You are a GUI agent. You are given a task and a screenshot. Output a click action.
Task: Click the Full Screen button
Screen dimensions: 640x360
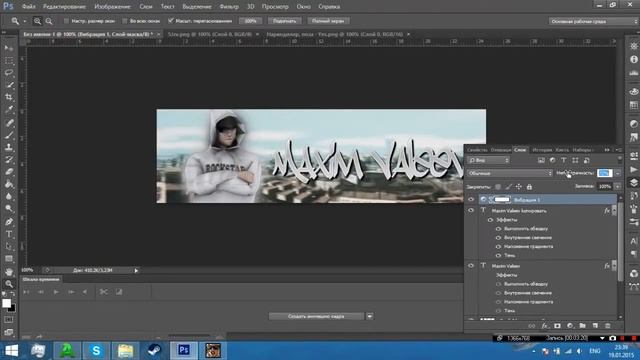[328, 21]
